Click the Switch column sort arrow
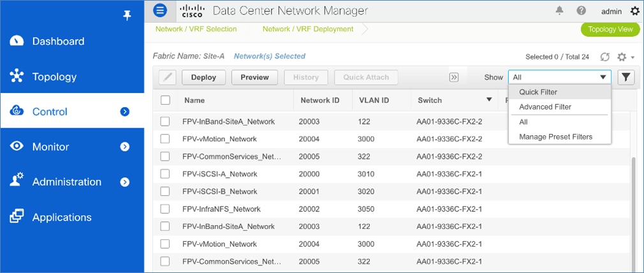The height and width of the screenshot is (273, 644). tap(489, 100)
